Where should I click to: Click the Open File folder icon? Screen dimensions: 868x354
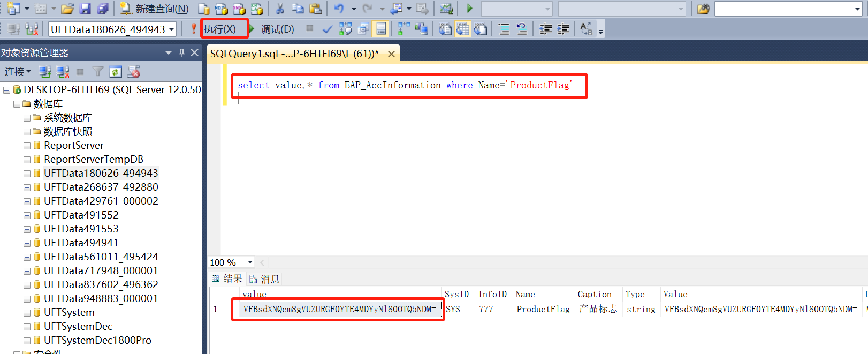pos(67,9)
